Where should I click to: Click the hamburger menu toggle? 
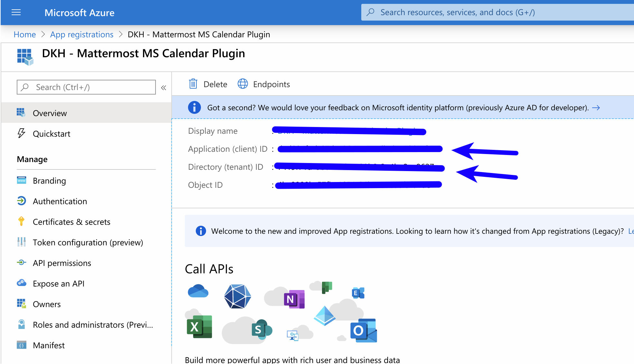(x=16, y=12)
